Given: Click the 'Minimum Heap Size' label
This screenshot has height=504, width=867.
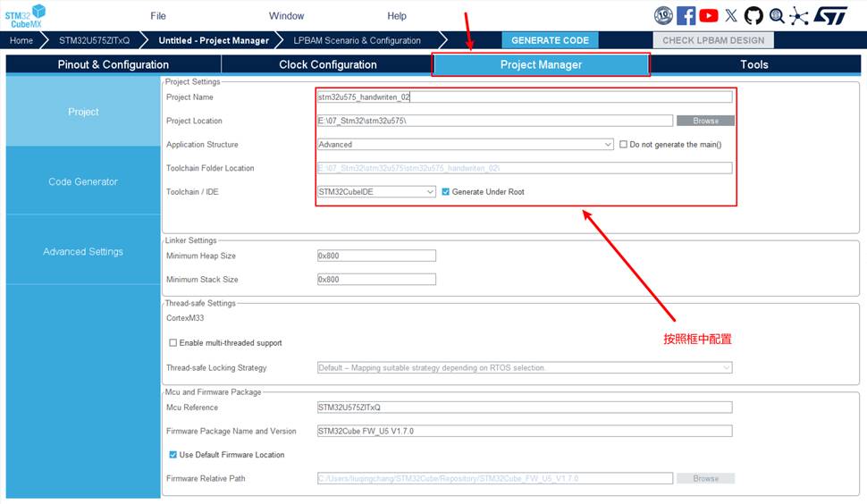Looking at the screenshot, I should tap(201, 256).
